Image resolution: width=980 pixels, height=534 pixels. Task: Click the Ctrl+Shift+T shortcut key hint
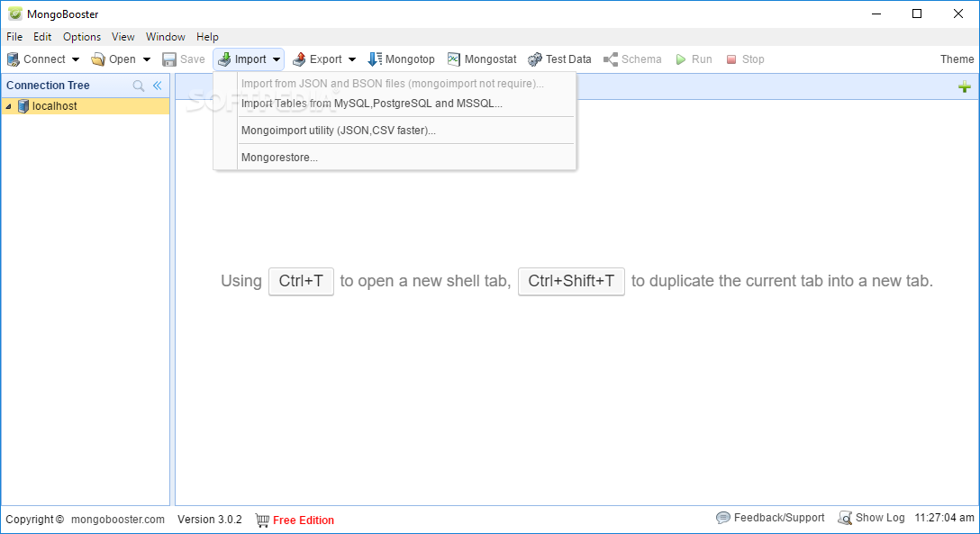pyautogui.click(x=571, y=281)
